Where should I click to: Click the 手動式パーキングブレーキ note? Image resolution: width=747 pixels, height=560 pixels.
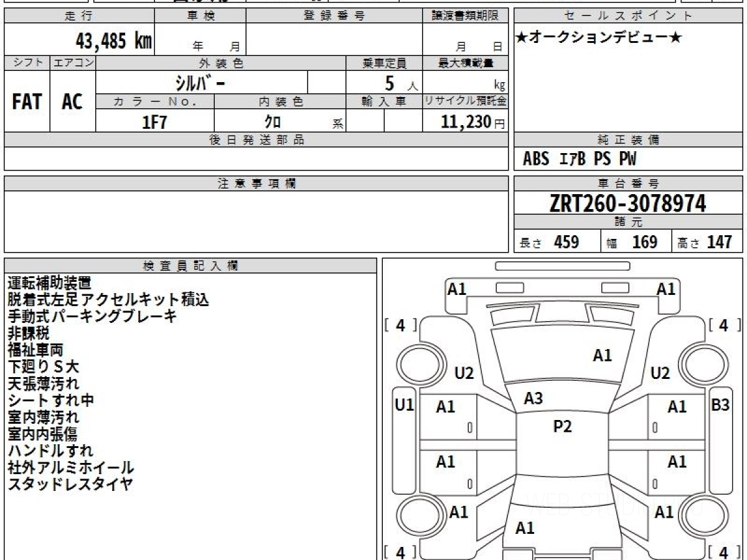[93, 317]
